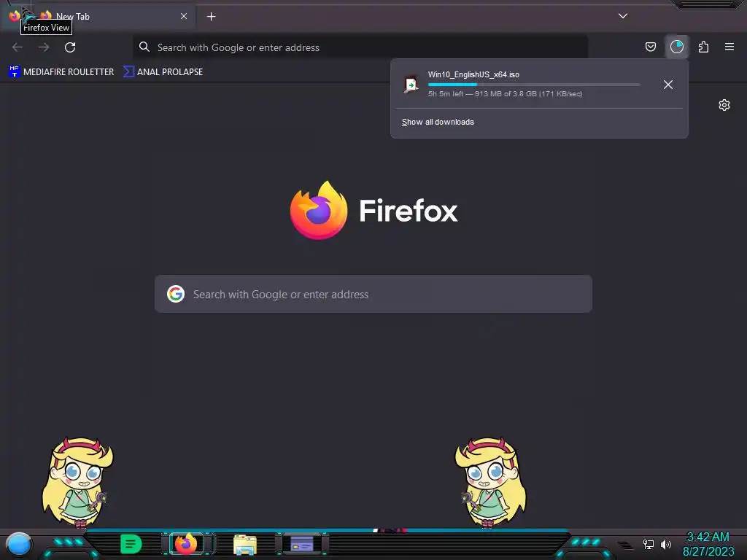
Task: Focus the top address bar
Action: tap(360, 47)
